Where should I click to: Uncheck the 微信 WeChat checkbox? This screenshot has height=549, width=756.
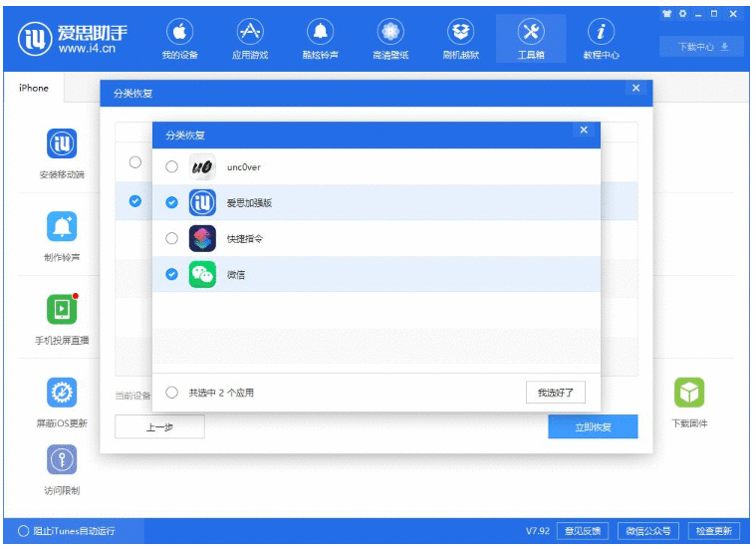(x=172, y=274)
